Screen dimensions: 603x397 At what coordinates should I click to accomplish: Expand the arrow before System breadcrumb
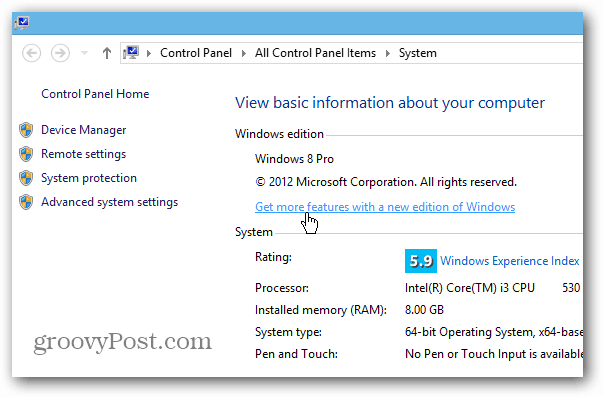(x=388, y=53)
